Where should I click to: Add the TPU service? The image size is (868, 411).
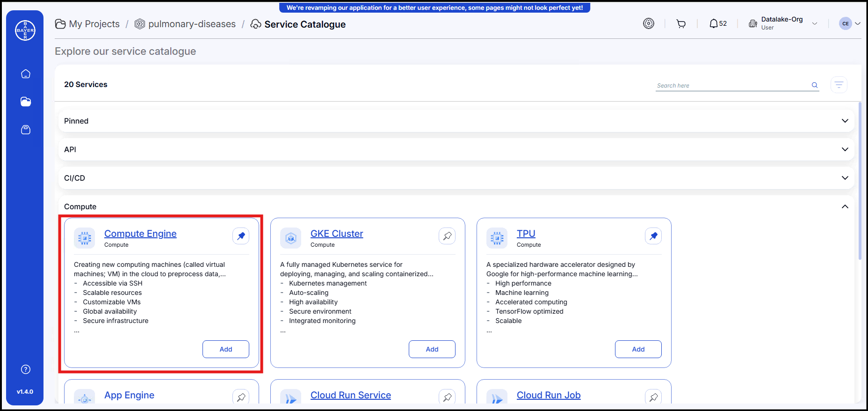point(638,349)
